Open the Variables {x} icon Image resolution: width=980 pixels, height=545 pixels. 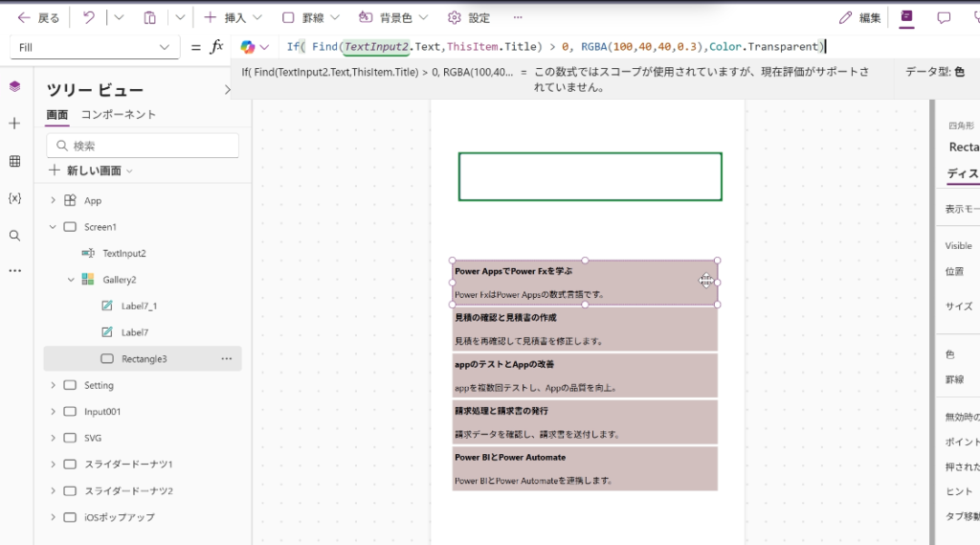click(14, 198)
